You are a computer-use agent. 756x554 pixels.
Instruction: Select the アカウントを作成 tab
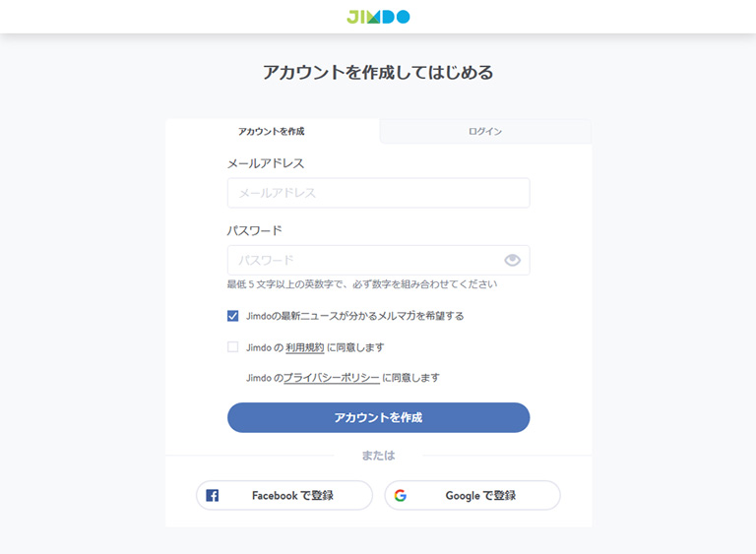point(272,131)
